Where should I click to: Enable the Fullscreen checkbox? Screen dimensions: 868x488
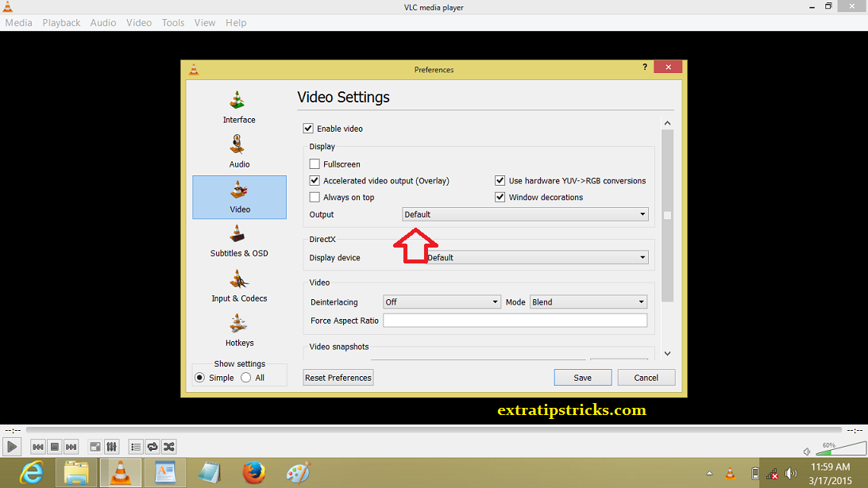[x=314, y=163]
